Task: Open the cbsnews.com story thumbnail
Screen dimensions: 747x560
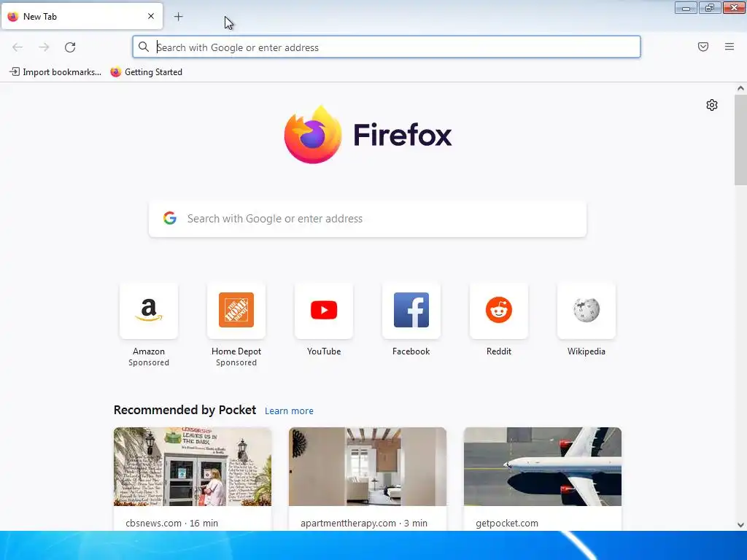Action: click(x=193, y=467)
